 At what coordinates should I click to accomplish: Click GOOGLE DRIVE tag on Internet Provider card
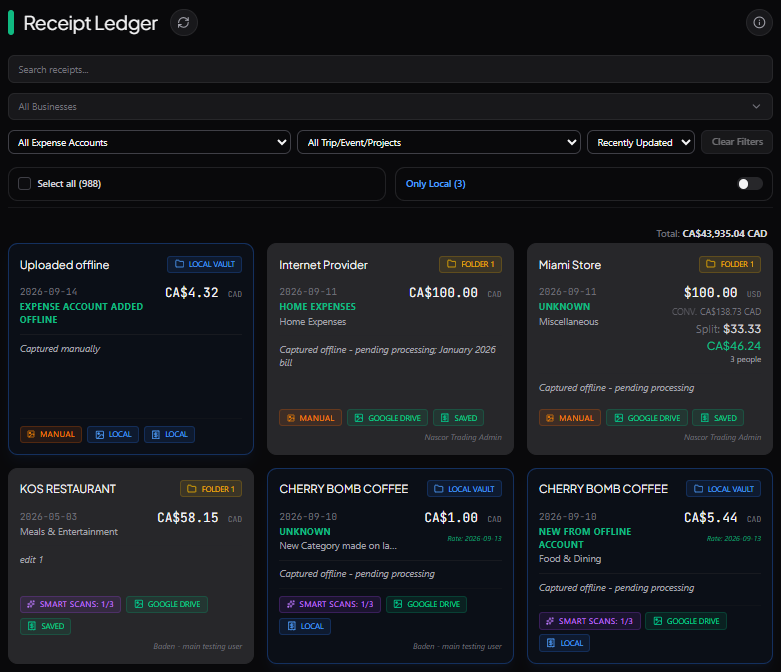point(388,418)
